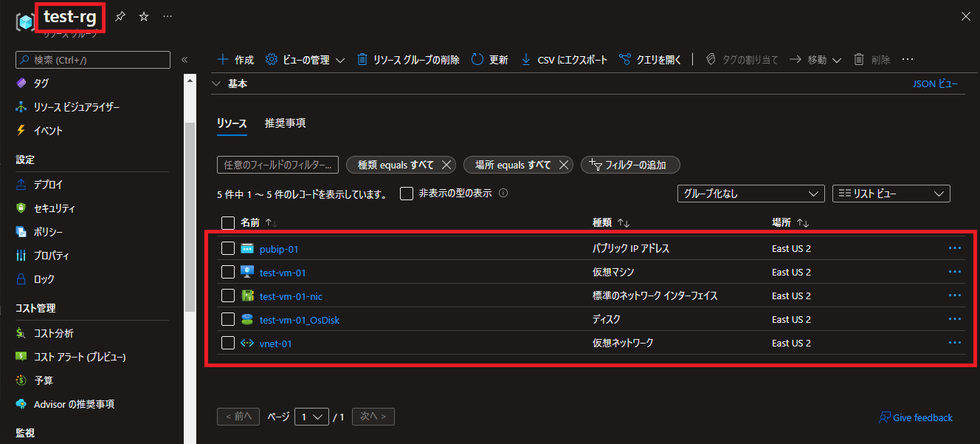Switch to the 推奨事項 tab
This screenshot has height=444, width=980.
(286, 124)
